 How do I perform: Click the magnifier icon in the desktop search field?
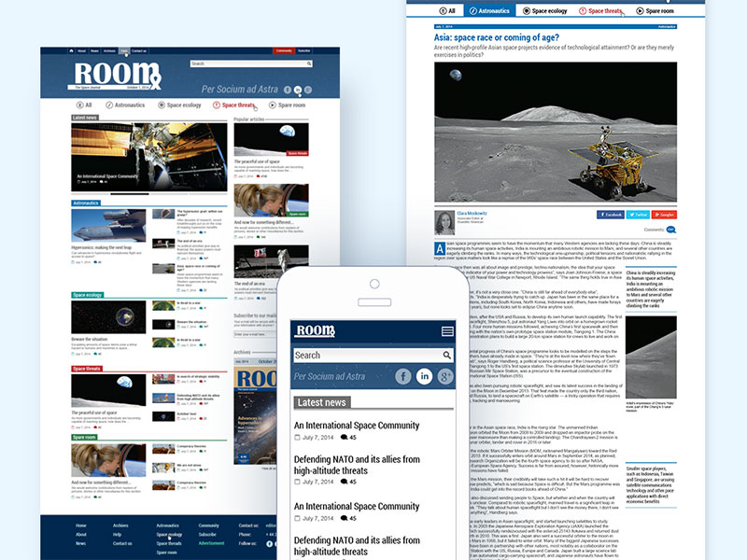(x=309, y=63)
